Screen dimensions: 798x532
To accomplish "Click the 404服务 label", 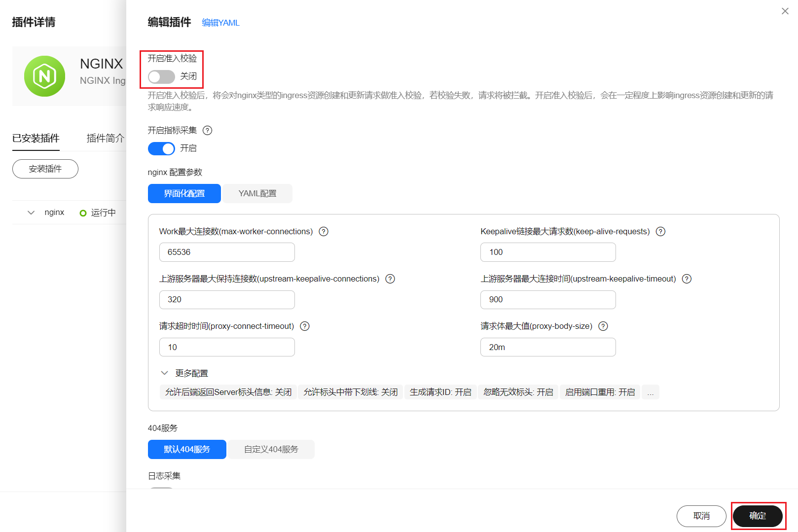I will click(x=163, y=428).
